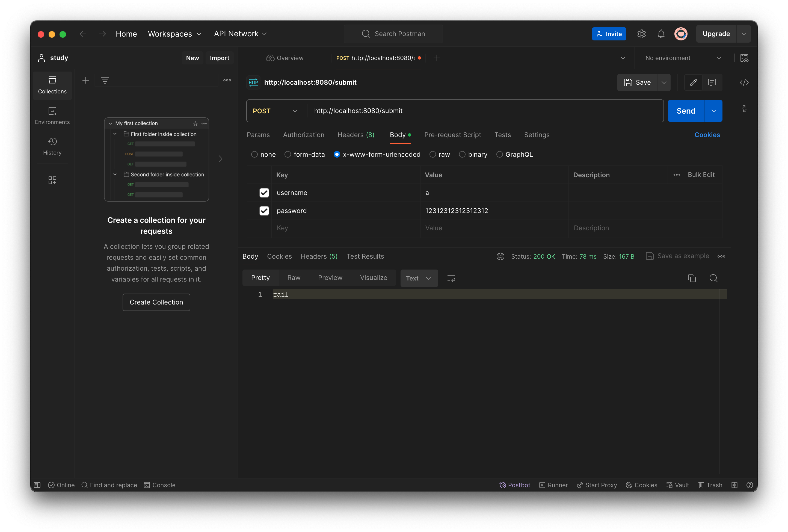Viewport: 788px width, 532px height.
Task: Uncheck the password form parameter
Action: (264, 211)
